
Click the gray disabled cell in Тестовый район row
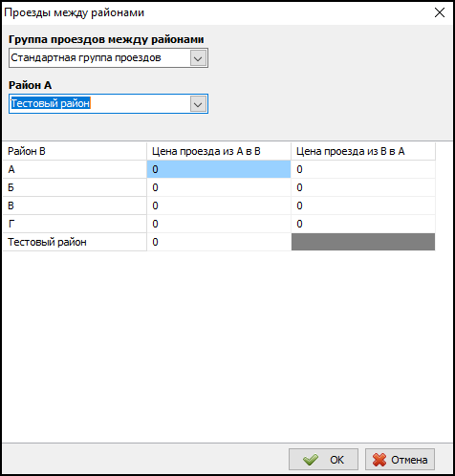(363, 242)
